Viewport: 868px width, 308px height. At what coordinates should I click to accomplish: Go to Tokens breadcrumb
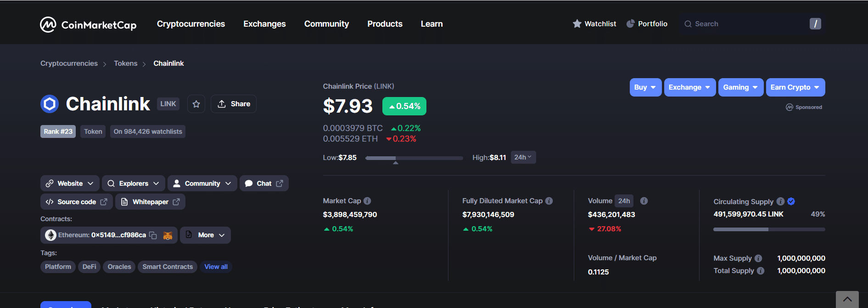(125, 63)
